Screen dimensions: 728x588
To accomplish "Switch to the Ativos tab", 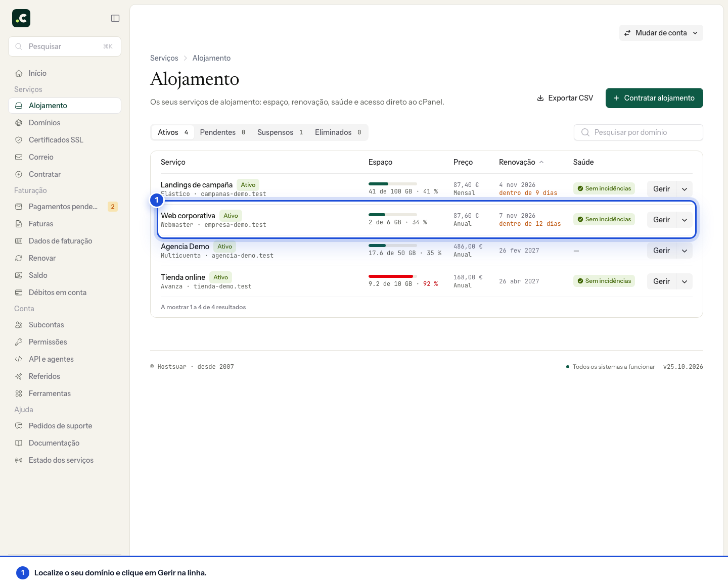I will [x=172, y=132].
